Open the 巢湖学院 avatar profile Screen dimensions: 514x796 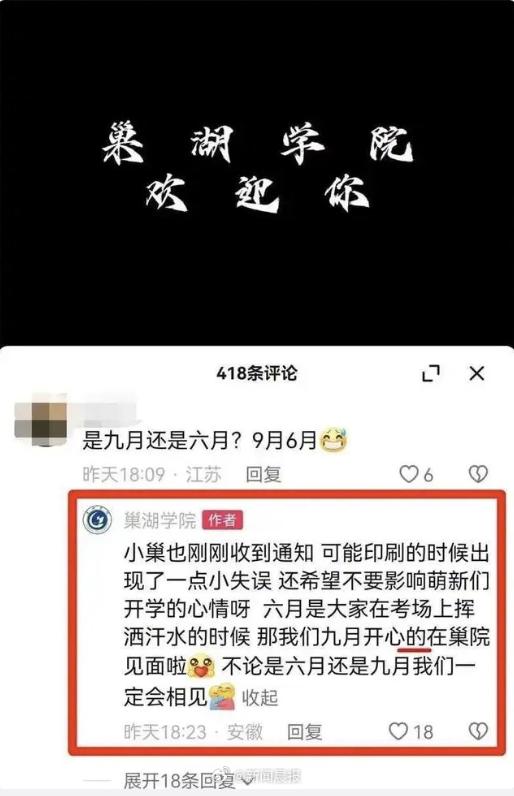[97, 520]
